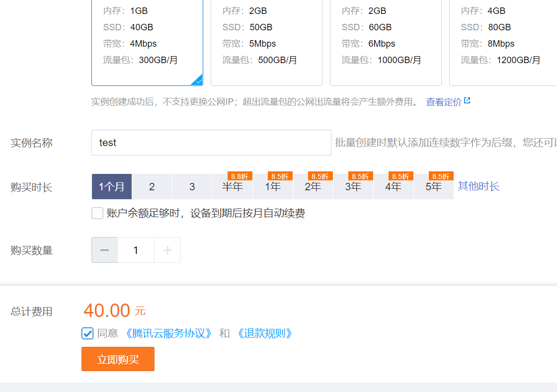Click the 查看定价 pricing link

pyautogui.click(x=444, y=100)
